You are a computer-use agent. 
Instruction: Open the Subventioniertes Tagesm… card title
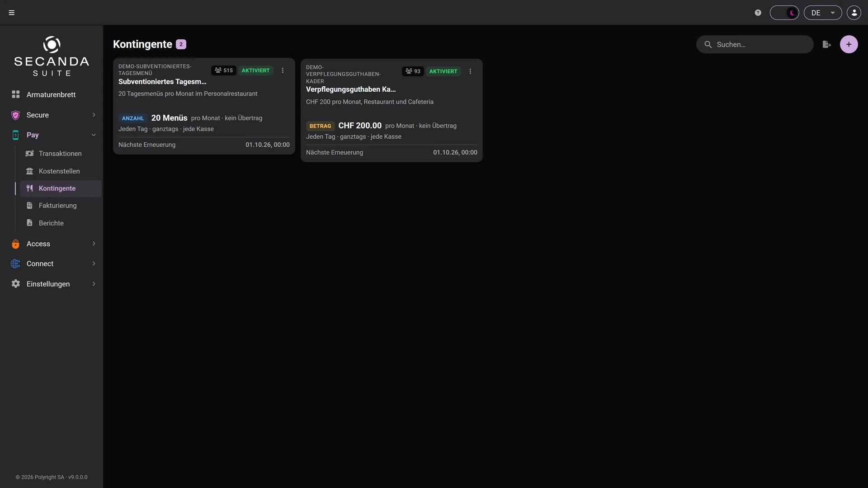pyautogui.click(x=162, y=82)
